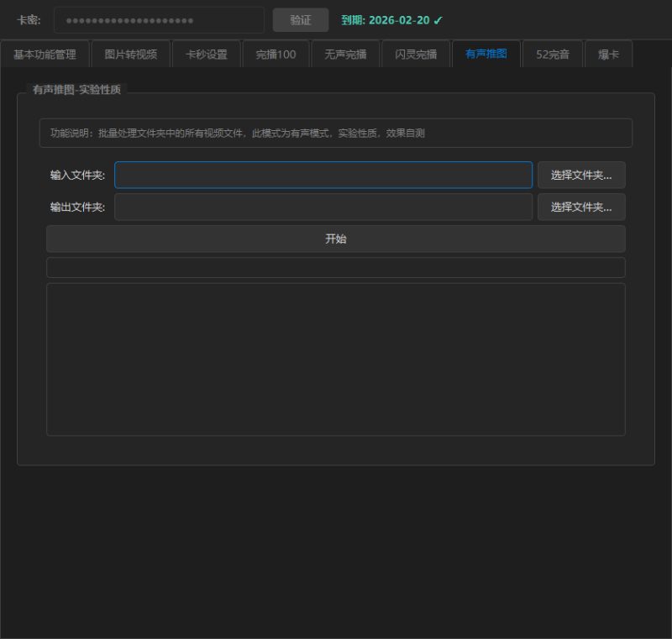
Task: Click the 卡密 password input field
Action: coord(159,20)
